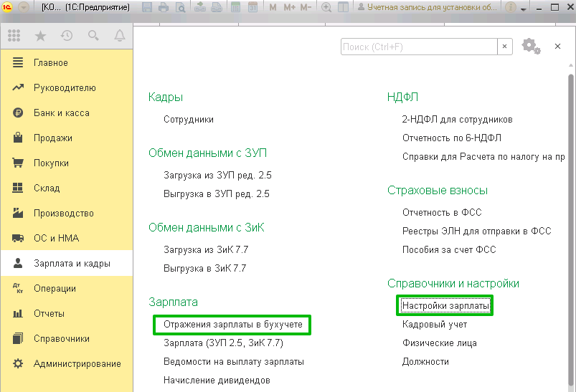
Task: Open the Calendar icon in the toolbar
Action: [x=252, y=7]
